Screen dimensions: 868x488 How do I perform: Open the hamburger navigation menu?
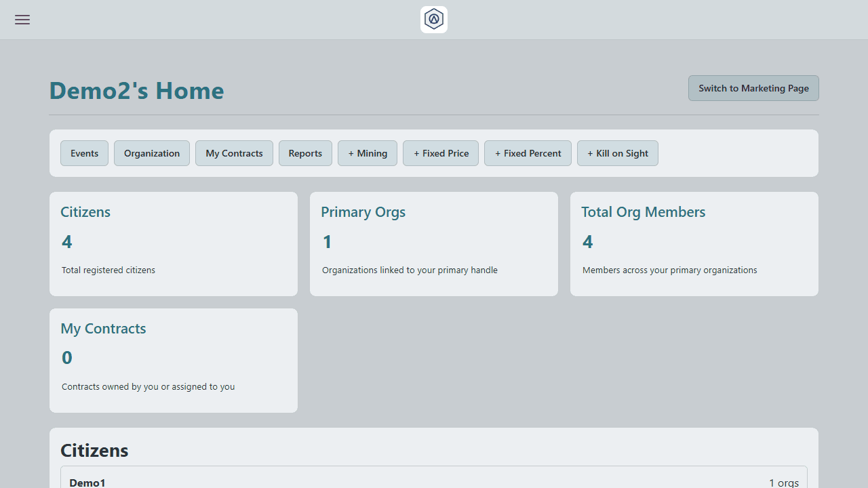point(22,20)
